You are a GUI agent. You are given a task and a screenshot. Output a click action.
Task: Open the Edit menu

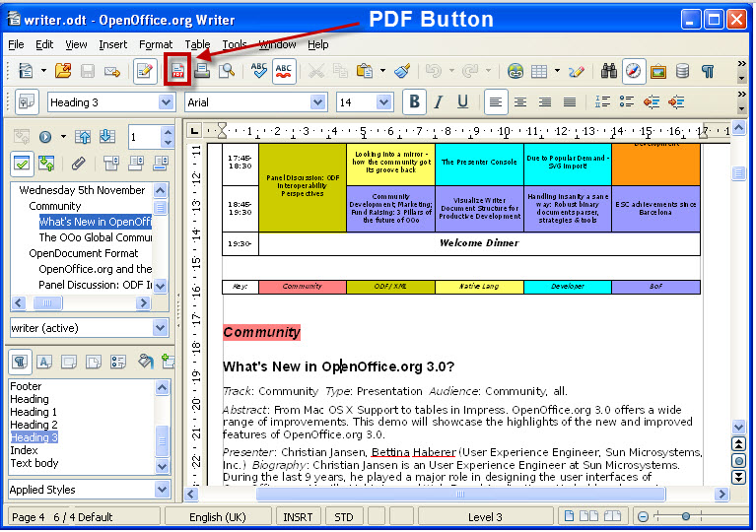(44, 44)
